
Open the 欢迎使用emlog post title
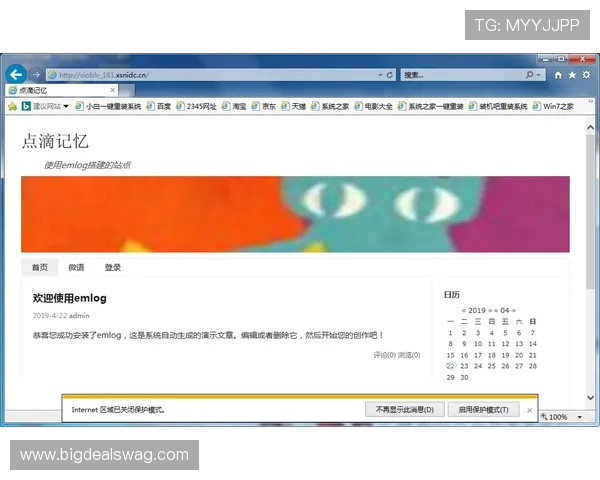pos(69,298)
